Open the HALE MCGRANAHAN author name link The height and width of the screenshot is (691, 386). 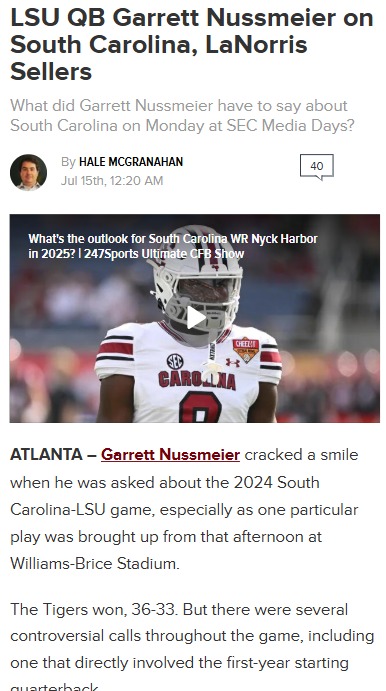point(131,162)
